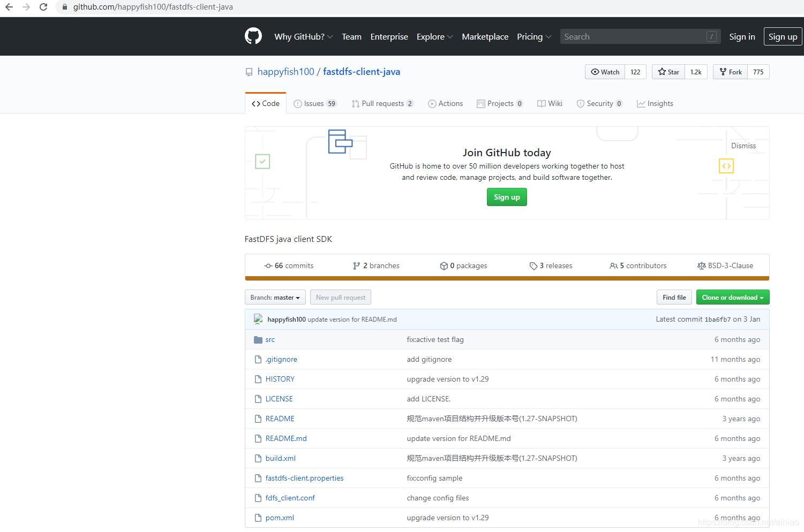Switch to the Actions tab
804x532 pixels.
click(x=446, y=104)
